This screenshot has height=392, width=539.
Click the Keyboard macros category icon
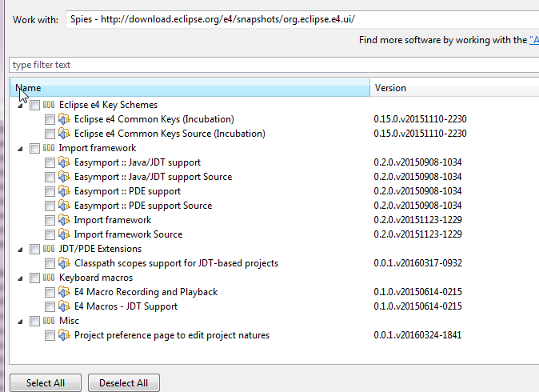(49, 278)
